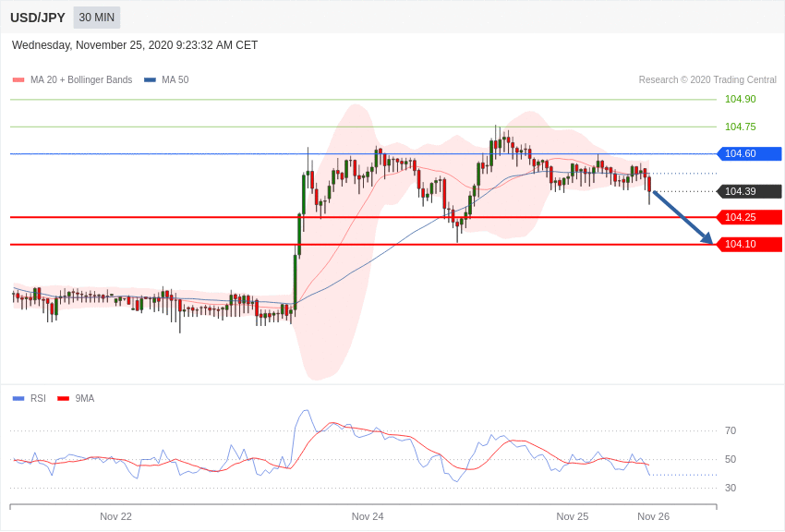Click the blue 104.60 pivot price tag

point(750,153)
